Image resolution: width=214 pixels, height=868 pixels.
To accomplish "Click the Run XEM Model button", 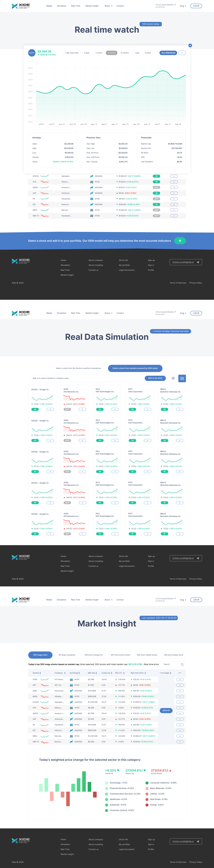I will coord(168,53).
